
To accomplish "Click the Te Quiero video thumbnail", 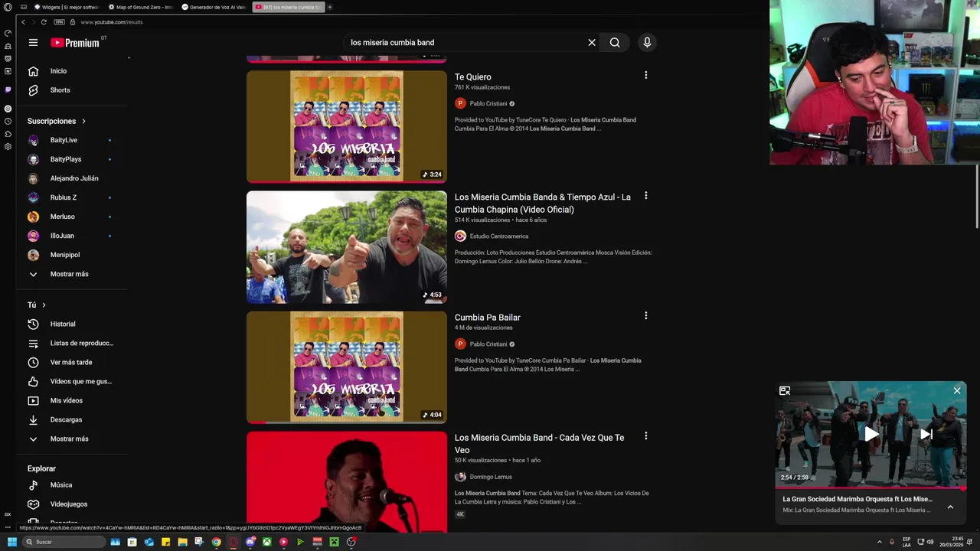I will pos(347,127).
